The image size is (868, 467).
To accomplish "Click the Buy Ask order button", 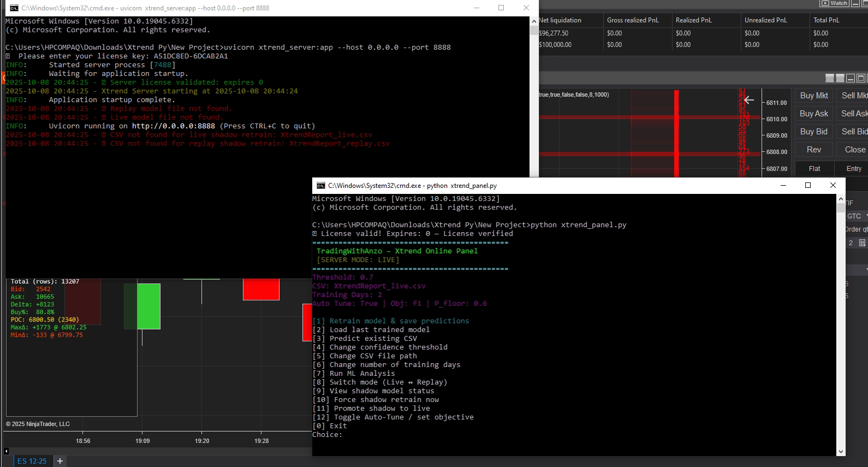I will coord(814,114).
